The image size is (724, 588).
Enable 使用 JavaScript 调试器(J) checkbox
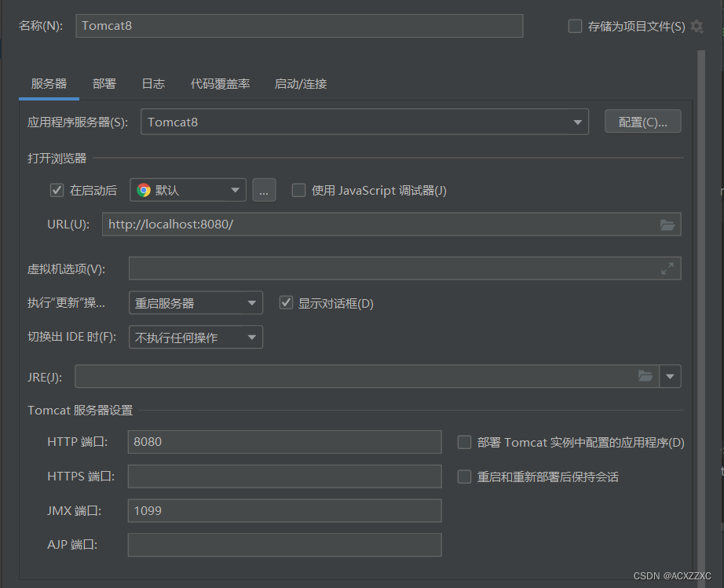pos(298,190)
